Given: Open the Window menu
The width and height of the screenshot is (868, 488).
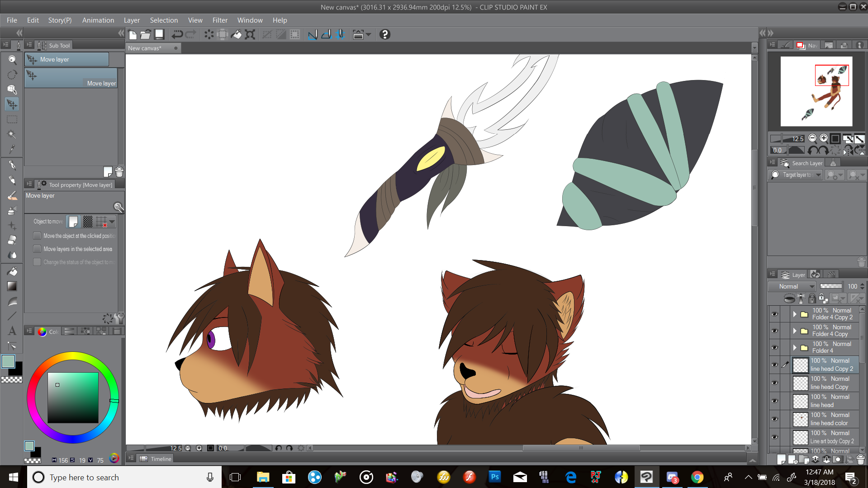Looking at the screenshot, I should [250, 20].
